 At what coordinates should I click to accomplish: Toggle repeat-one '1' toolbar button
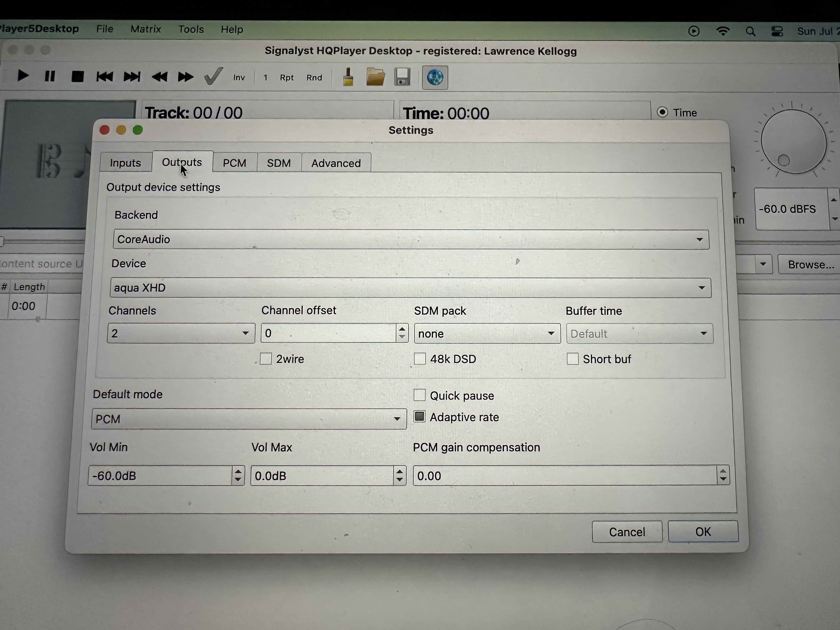265,77
